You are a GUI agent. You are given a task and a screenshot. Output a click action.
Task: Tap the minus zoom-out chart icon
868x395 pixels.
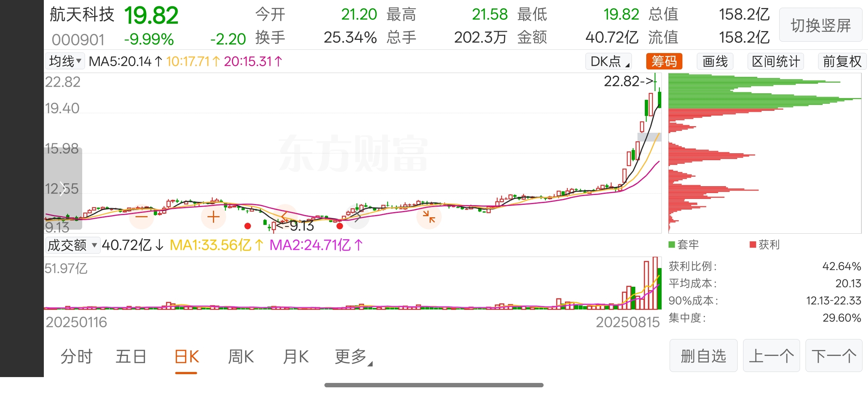click(x=141, y=217)
